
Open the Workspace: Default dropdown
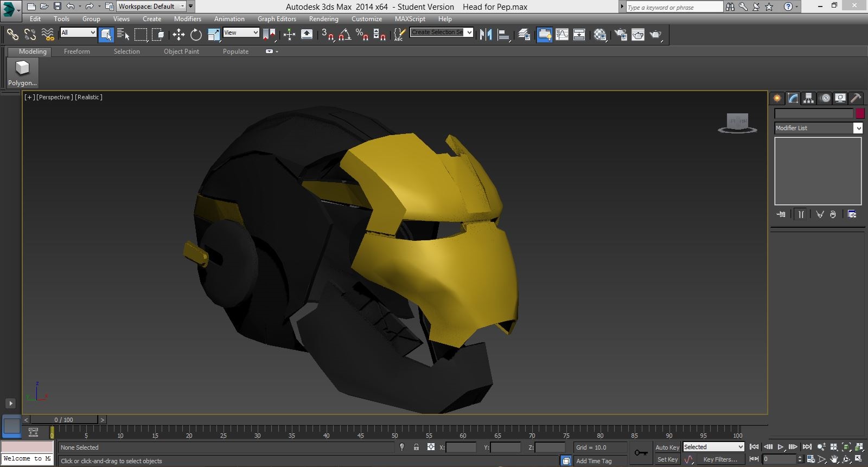[151, 7]
